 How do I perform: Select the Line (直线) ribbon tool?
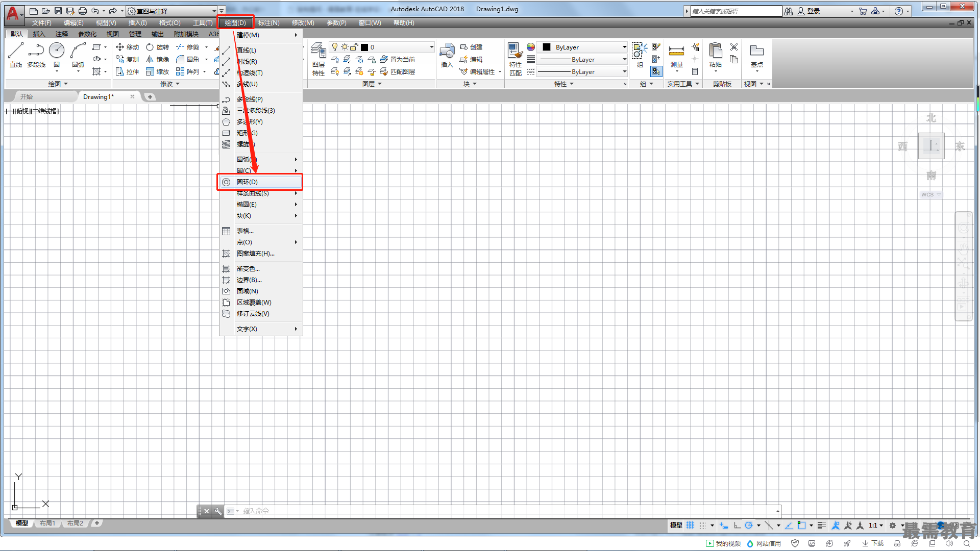click(16, 55)
